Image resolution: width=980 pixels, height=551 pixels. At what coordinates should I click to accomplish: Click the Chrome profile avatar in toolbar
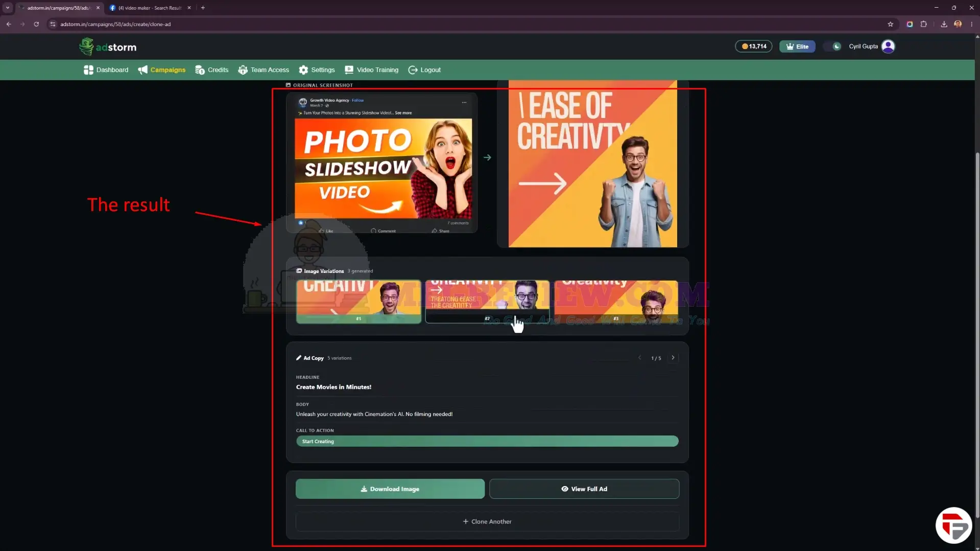pyautogui.click(x=958, y=24)
